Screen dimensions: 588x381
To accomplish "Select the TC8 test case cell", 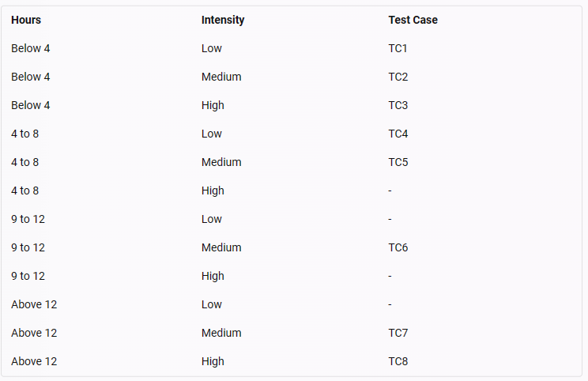I will tap(398, 361).
